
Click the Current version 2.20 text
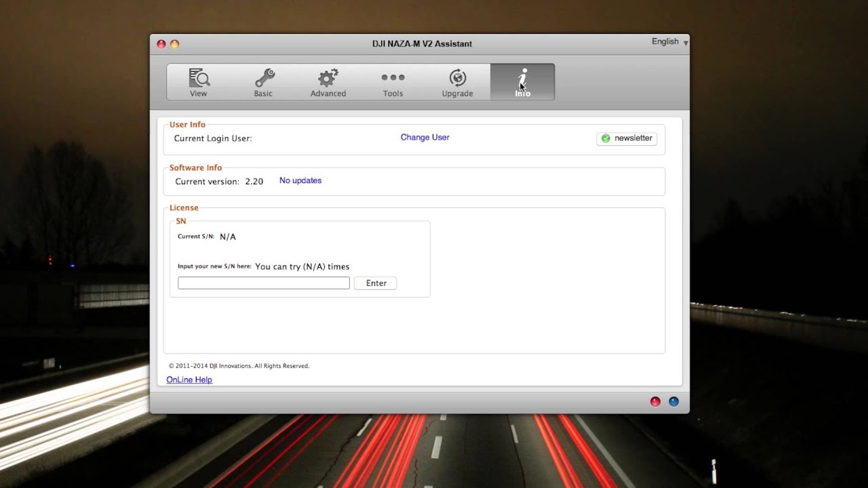219,182
